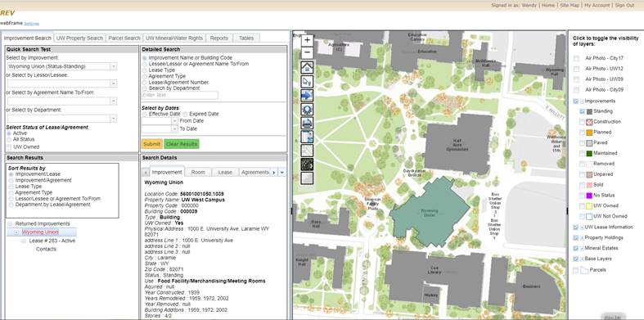Uncheck the Standing layer checkbox

click(582, 111)
